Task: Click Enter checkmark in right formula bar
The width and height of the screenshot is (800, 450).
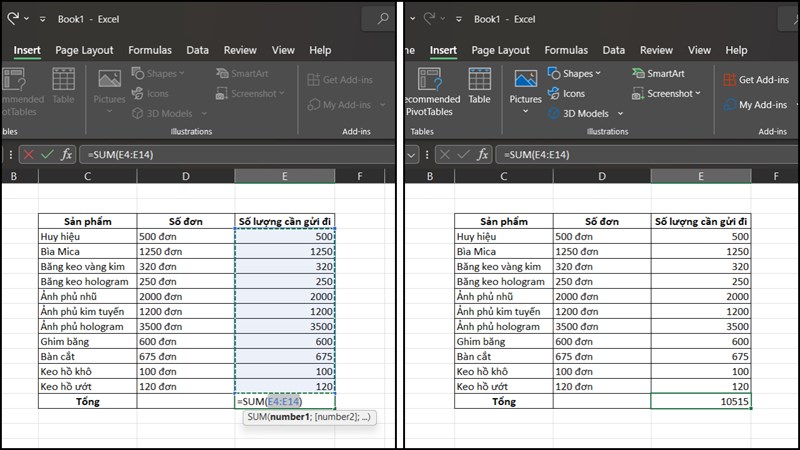Action: 464,155
